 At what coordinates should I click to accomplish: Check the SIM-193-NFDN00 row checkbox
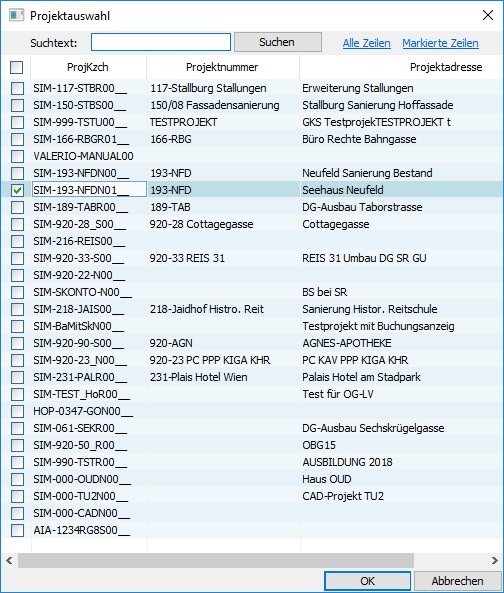tap(17, 173)
